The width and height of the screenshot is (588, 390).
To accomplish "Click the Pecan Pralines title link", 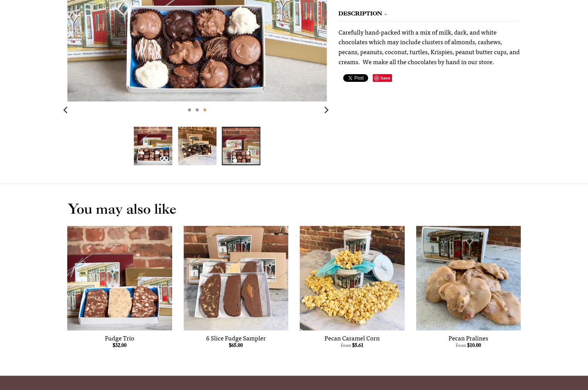I will tap(468, 338).
